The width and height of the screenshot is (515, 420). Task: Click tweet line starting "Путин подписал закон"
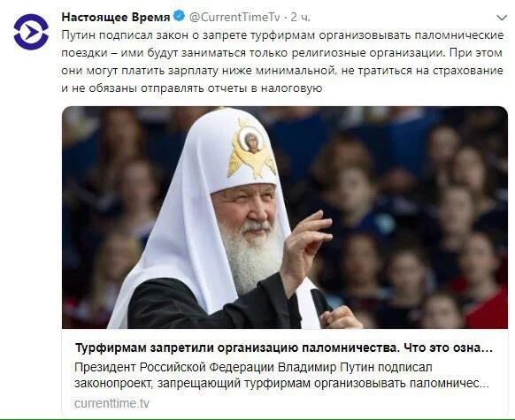[282, 35]
